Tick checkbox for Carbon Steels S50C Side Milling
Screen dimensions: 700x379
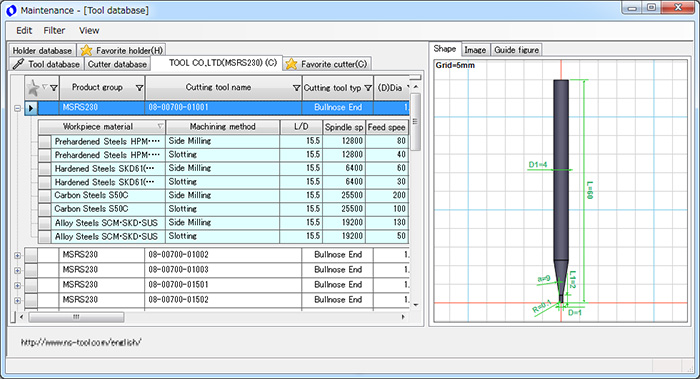45,196
